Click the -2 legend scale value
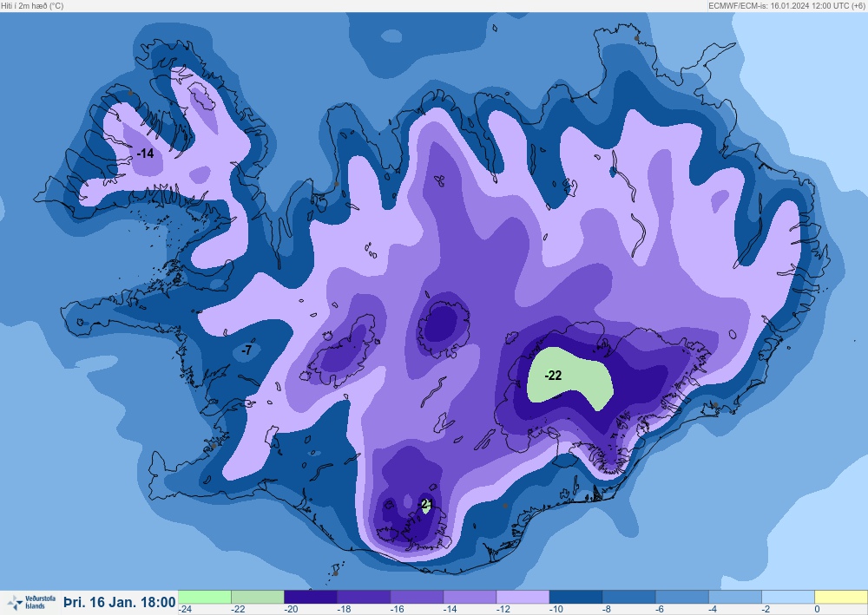This screenshot has height=615, width=868. click(766, 609)
